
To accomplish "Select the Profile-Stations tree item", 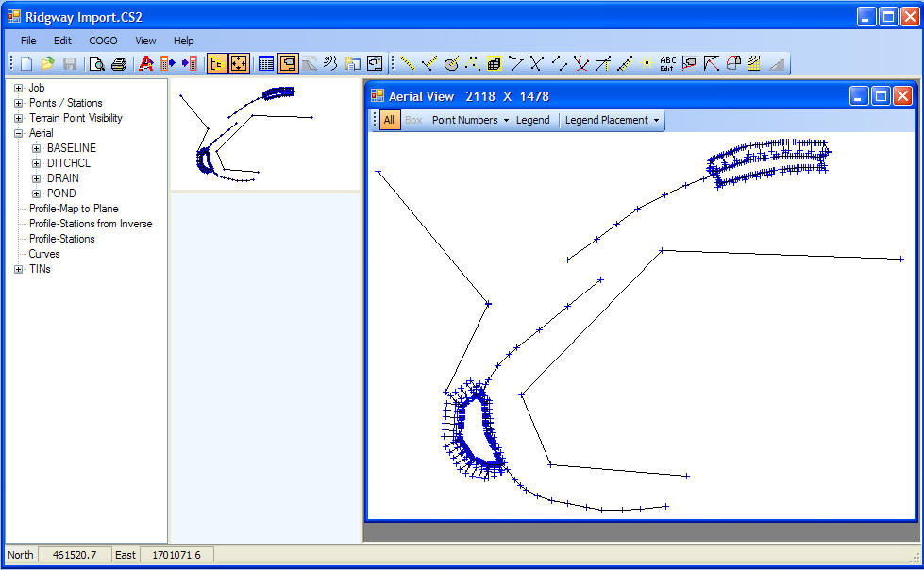I will coord(62,239).
